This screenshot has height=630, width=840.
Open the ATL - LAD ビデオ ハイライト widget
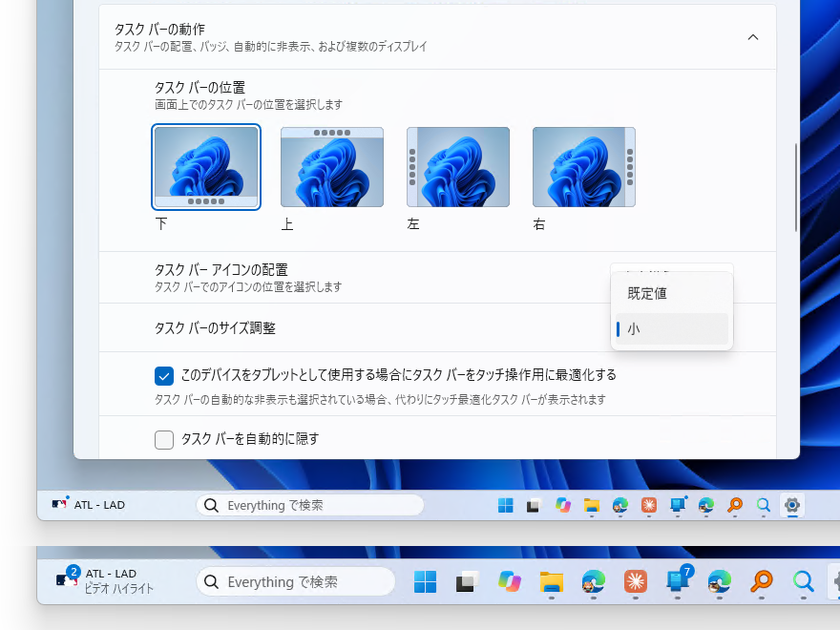click(105, 581)
